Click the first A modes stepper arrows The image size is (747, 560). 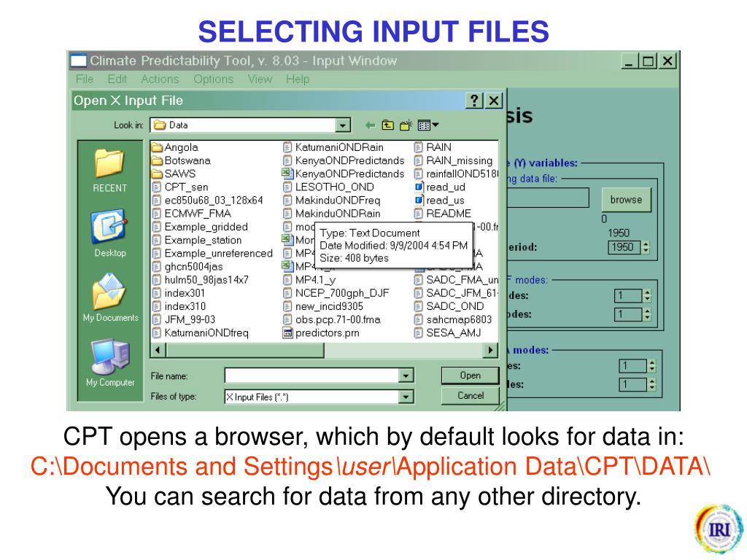pos(651,366)
